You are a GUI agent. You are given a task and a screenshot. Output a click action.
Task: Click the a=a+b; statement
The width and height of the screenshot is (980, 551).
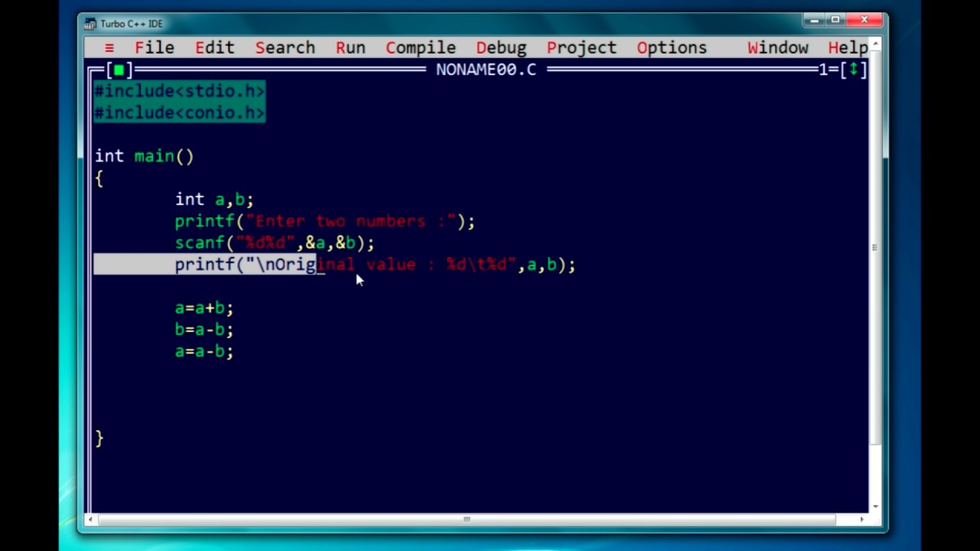(204, 308)
